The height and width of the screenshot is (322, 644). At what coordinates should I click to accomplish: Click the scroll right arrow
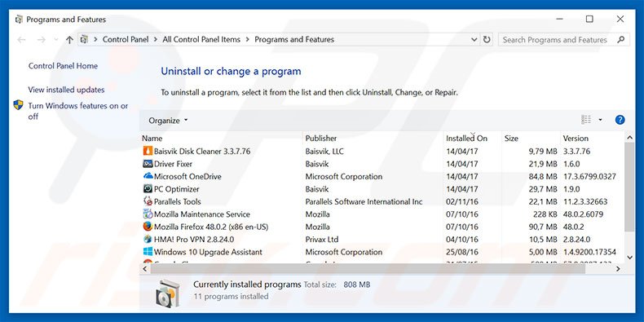pos(618,269)
